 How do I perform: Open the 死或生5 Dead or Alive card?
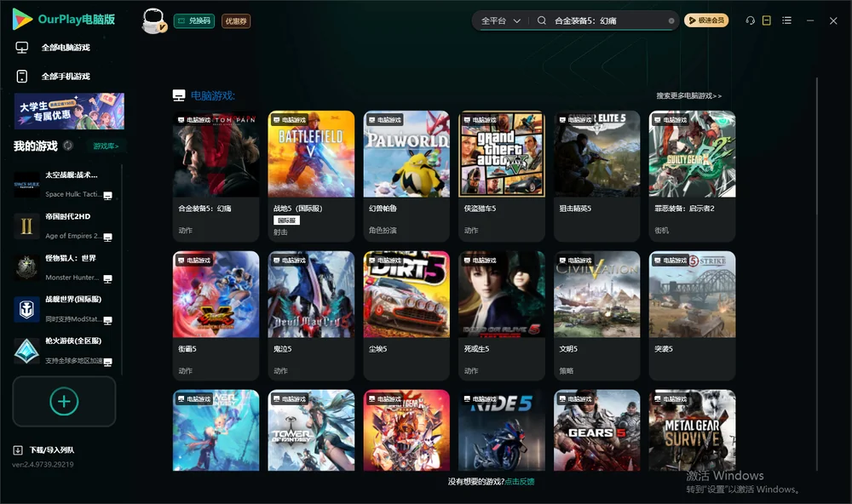coord(502,316)
